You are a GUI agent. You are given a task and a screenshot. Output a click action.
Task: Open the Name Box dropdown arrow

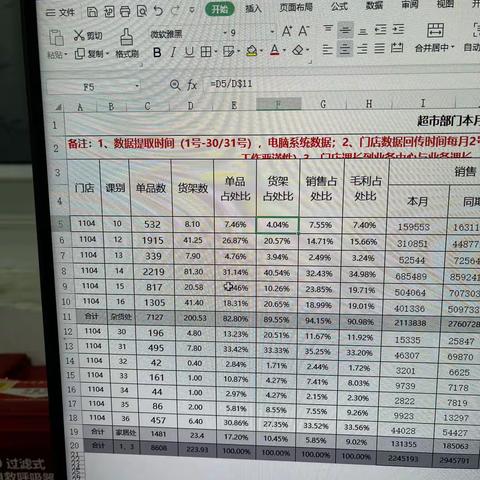click(x=137, y=86)
